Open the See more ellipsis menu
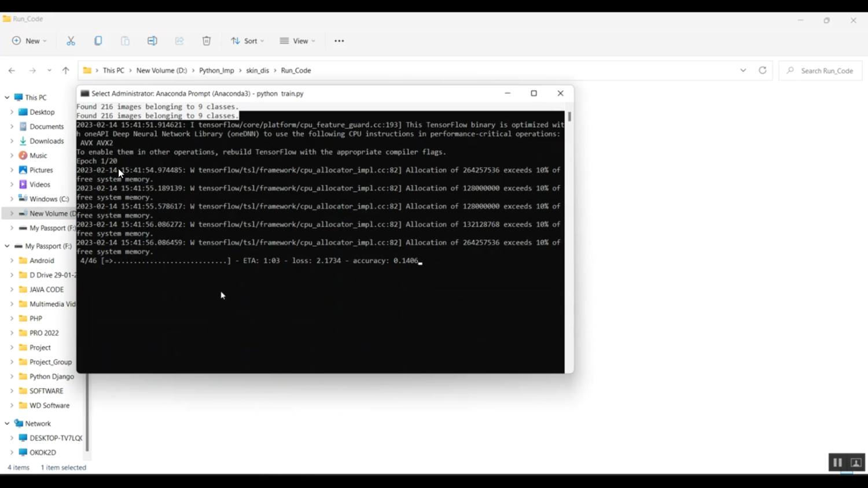The height and width of the screenshot is (488, 868). tap(339, 41)
